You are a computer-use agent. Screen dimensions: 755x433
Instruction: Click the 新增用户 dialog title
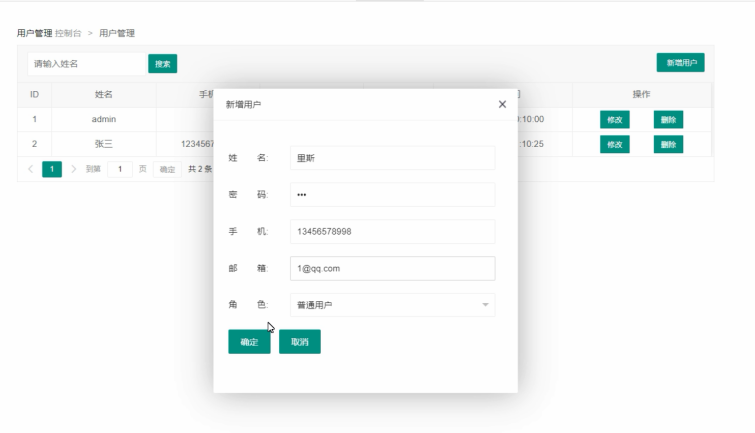pyautogui.click(x=243, y=105)
